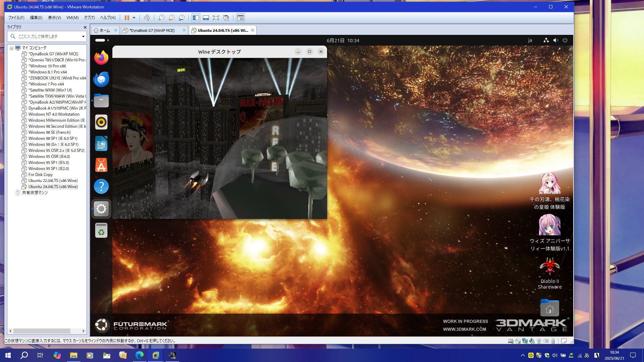Click the CD/DVD device status icon
Screen dimensions: 644x362
pos(518,341)
